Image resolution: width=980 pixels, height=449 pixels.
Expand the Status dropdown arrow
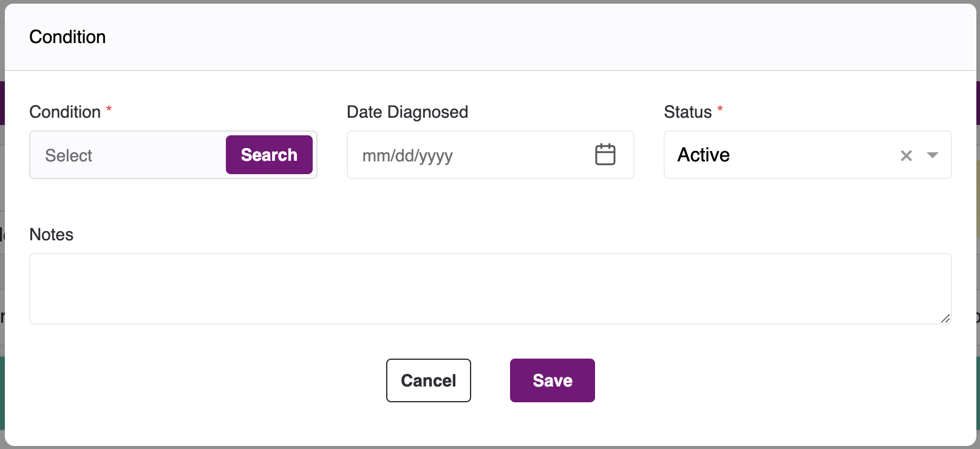(x=933, y=155)
